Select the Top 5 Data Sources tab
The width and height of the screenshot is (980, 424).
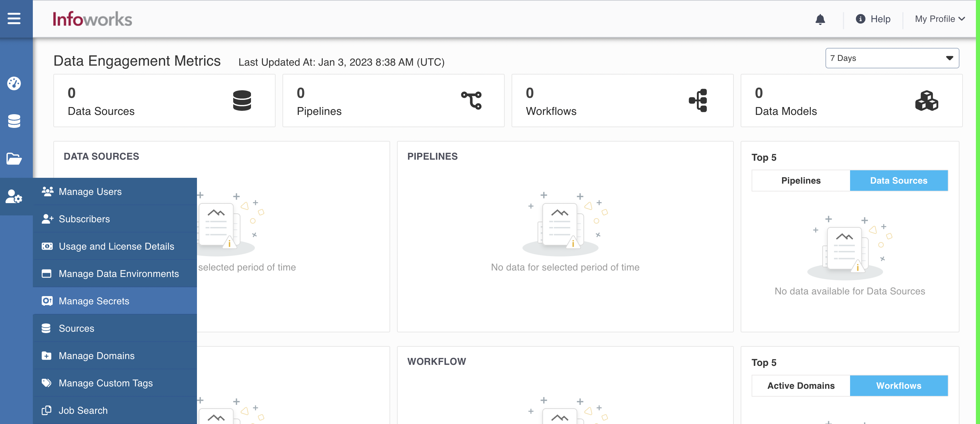pos(899,181)
